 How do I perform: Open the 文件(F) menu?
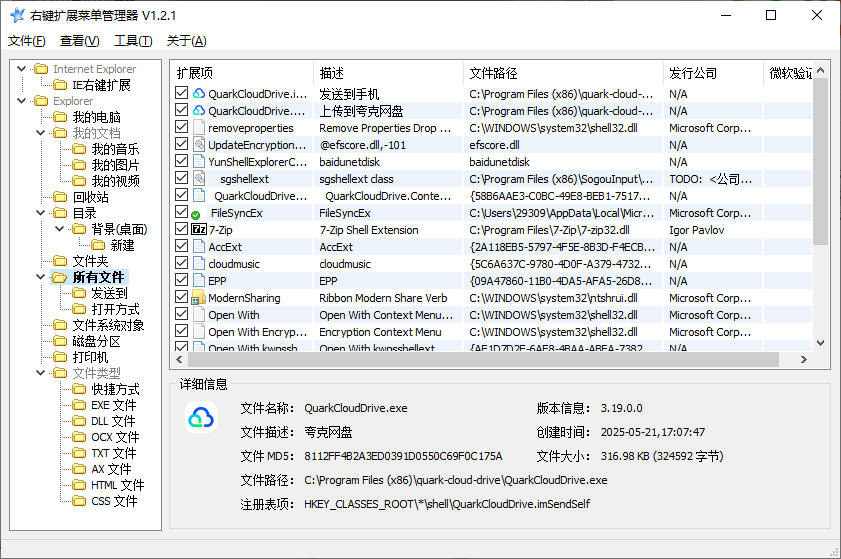27,41
